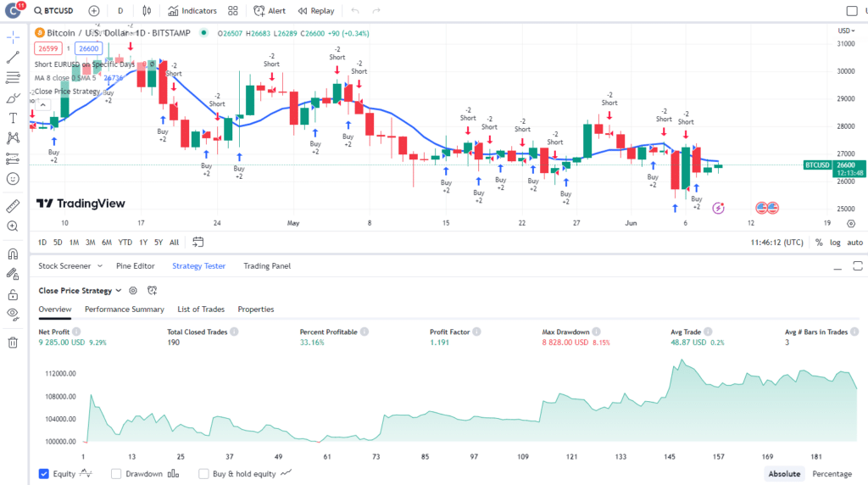This screenshot has height=485, width=868.
Task: Select the 1M date range
Action: click(74, 242)
